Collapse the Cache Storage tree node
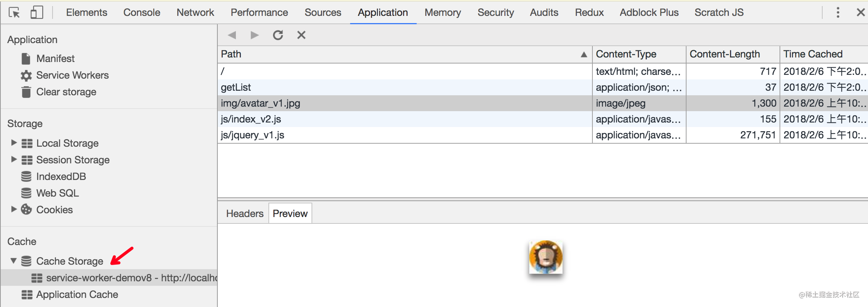 point(14,260)
